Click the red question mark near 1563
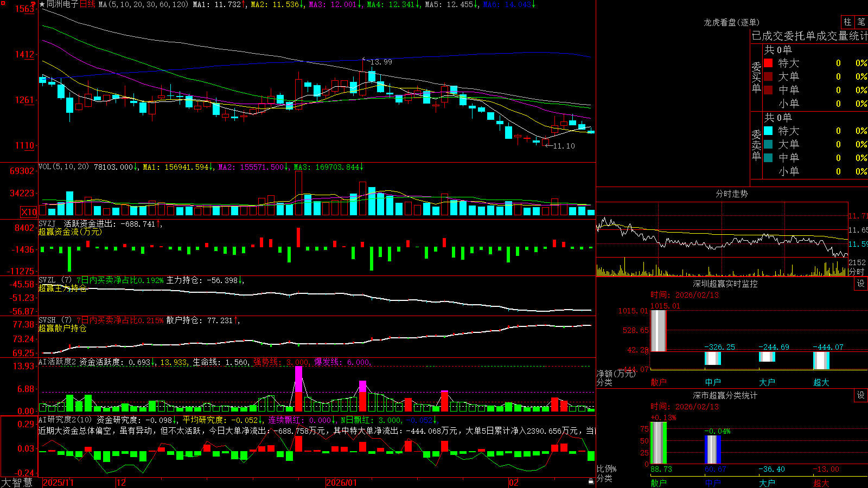The width and height of the screenshot is (868, 488). click(x=34, y=4)
